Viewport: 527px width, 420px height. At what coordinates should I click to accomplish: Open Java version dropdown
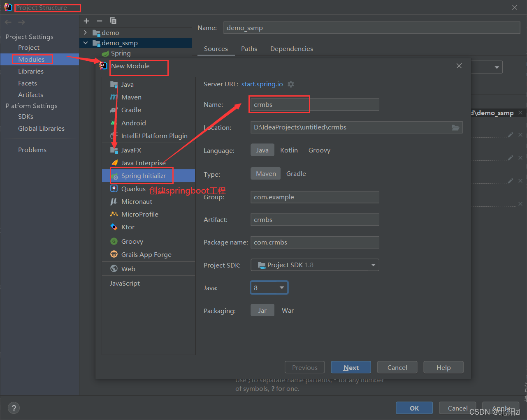[x=269, y=288]
